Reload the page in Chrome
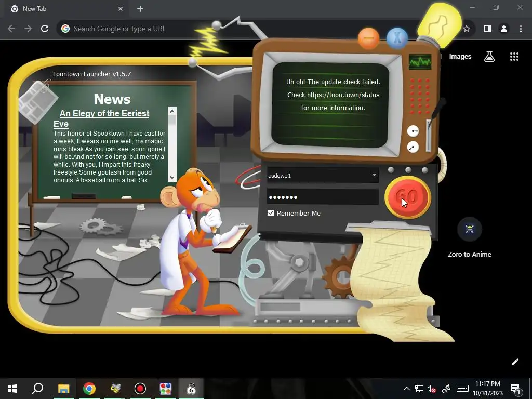The height and width of the screenshot is (399, 532). coord(45,29)
